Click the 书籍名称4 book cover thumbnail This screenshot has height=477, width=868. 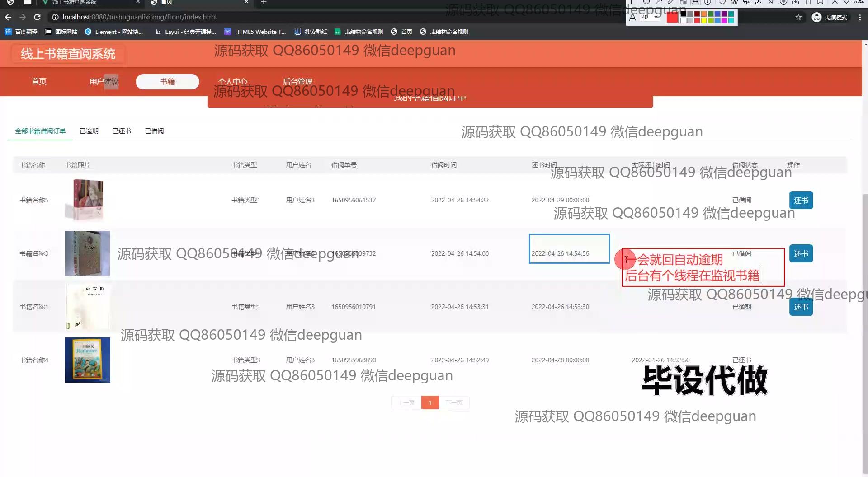[87, 360]
